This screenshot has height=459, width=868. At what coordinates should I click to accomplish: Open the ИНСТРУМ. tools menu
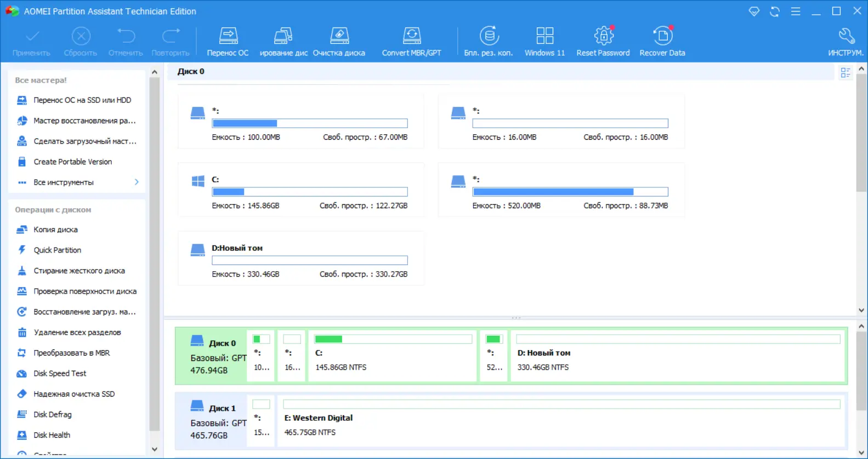point(846,42)
